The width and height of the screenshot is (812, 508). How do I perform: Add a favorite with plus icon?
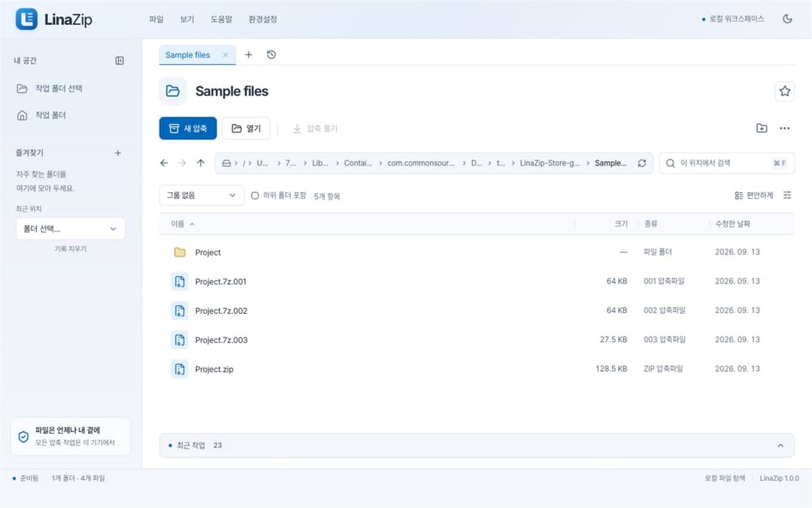pyautogui.click(x=117, y=153)
